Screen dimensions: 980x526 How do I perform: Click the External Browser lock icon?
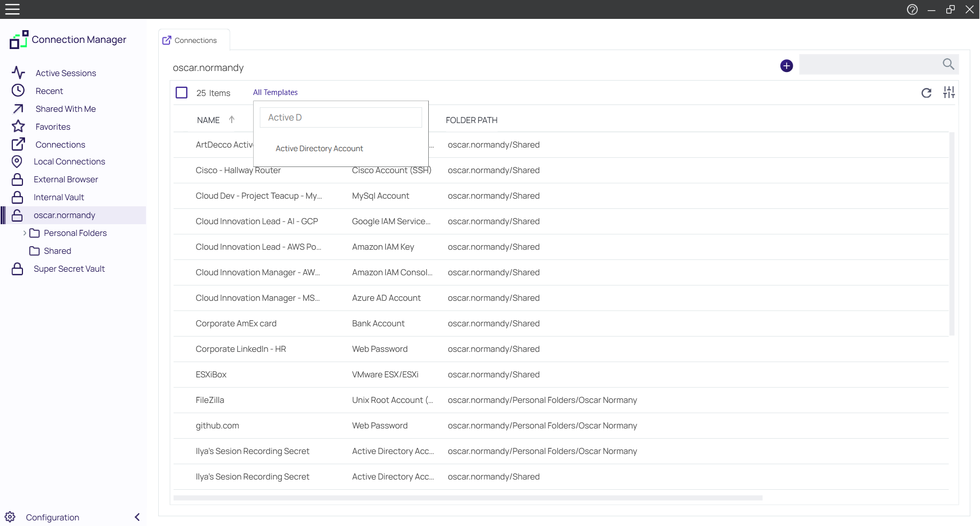click(x=17, y=179)
